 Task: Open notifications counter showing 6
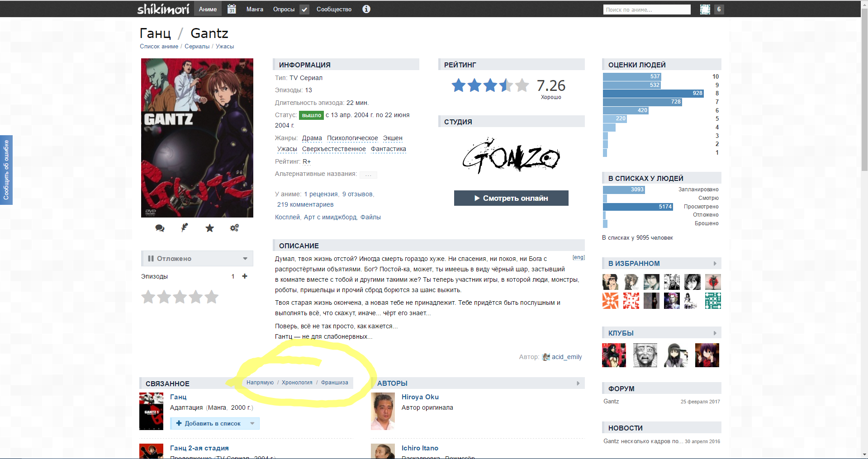click(719, 9)
